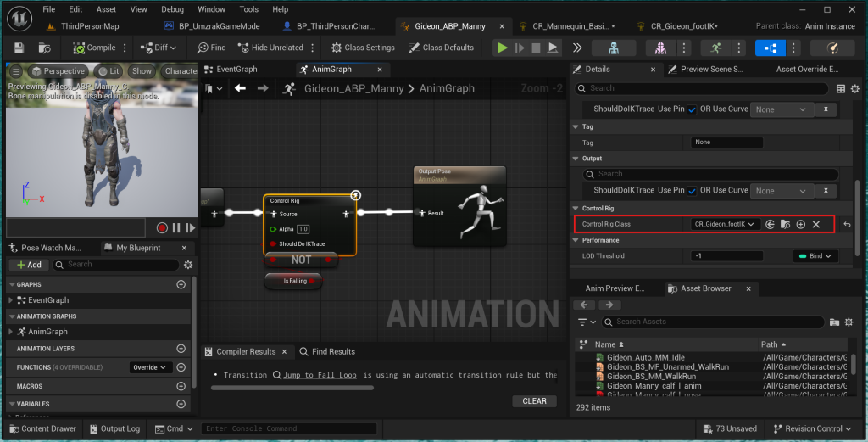Open Compile options three-dot menu
Image resolution: width=868 pixels, height=442 pixels.
point(125,48)
